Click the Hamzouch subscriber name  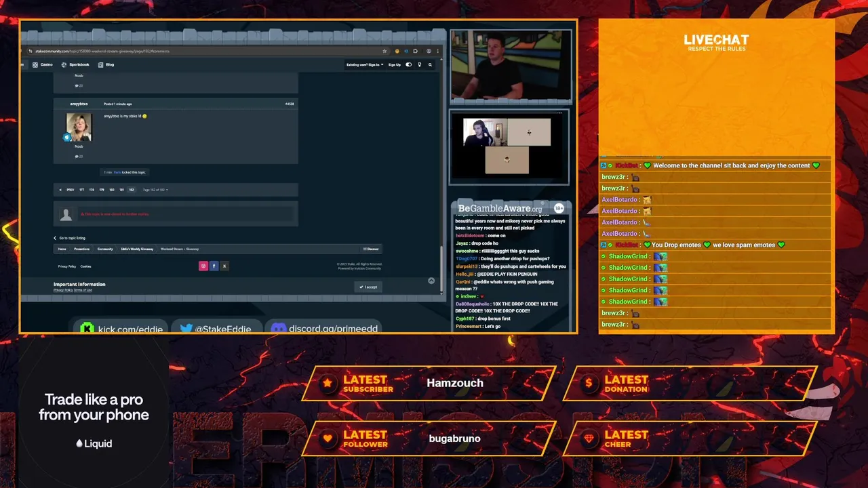pyautogui.click(x=455, y=383)
